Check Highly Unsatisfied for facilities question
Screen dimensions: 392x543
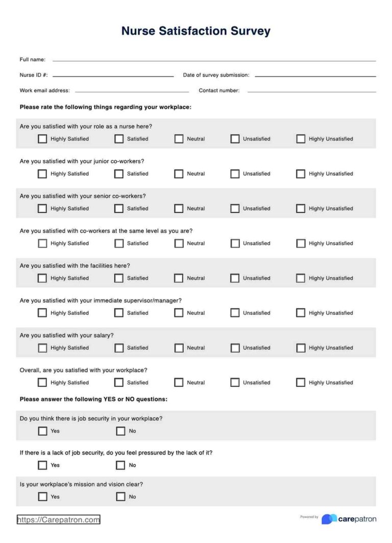(301, 278)
